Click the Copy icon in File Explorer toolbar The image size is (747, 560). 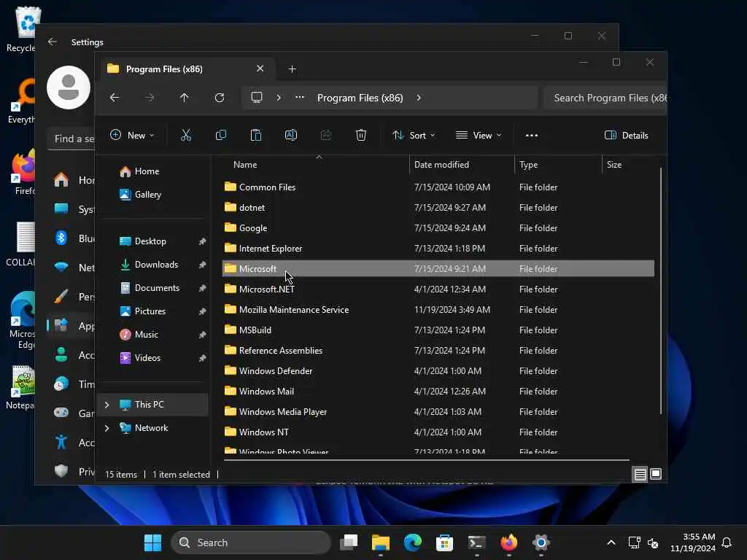click(x=220, y=135)
